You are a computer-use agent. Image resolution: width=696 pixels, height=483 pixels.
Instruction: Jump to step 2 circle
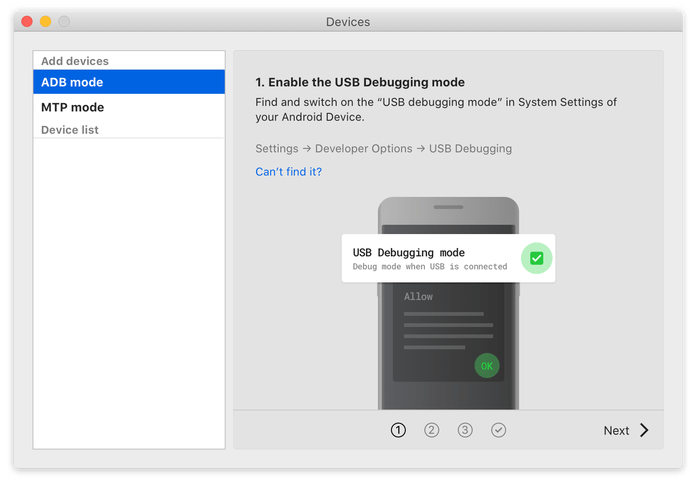(x=431, y=430)
